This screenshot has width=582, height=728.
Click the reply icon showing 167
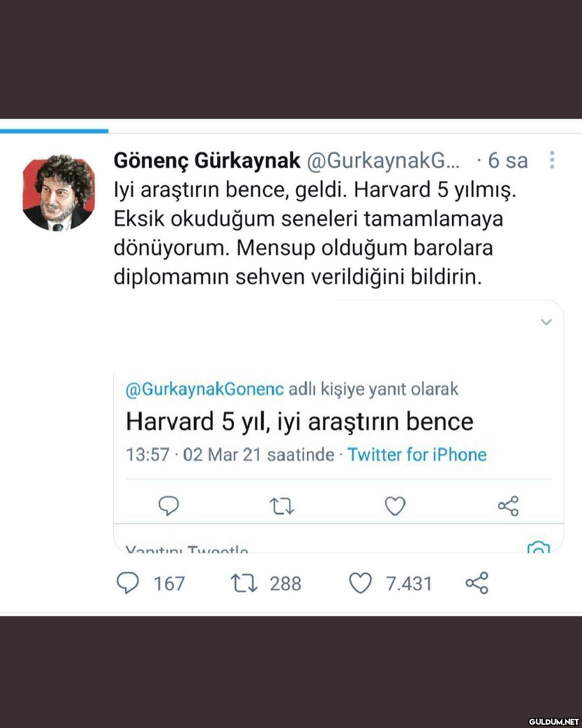pos(128,583)
